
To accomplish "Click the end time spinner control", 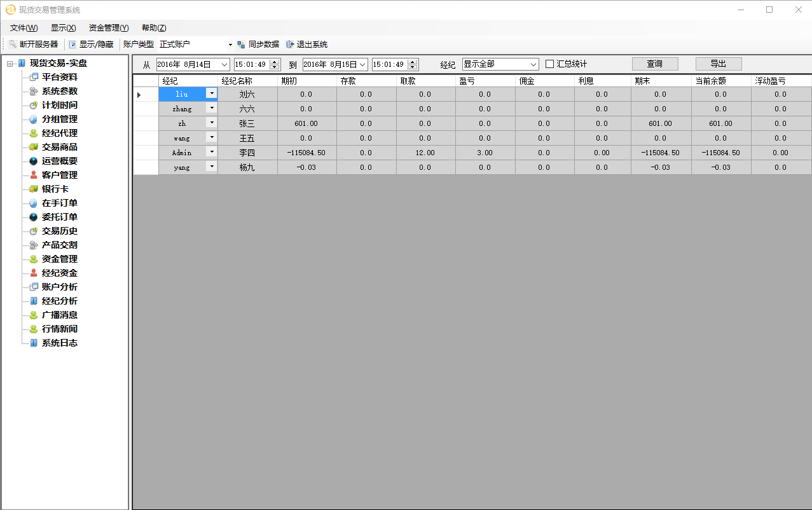I will [x=413, y=64].
